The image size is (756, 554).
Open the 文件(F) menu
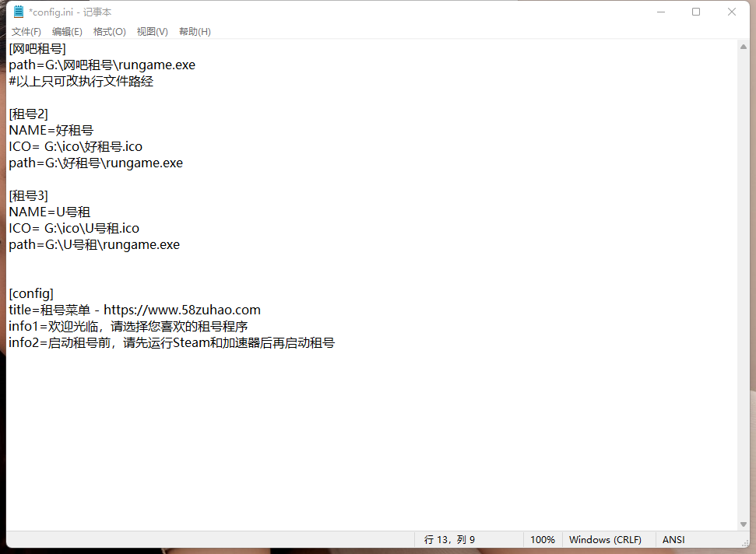[26, 32]
